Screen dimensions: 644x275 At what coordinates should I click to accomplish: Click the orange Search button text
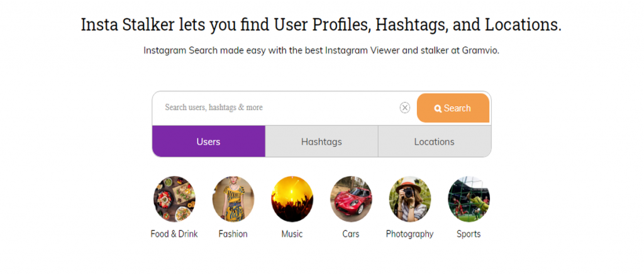(x=457, y=108)
